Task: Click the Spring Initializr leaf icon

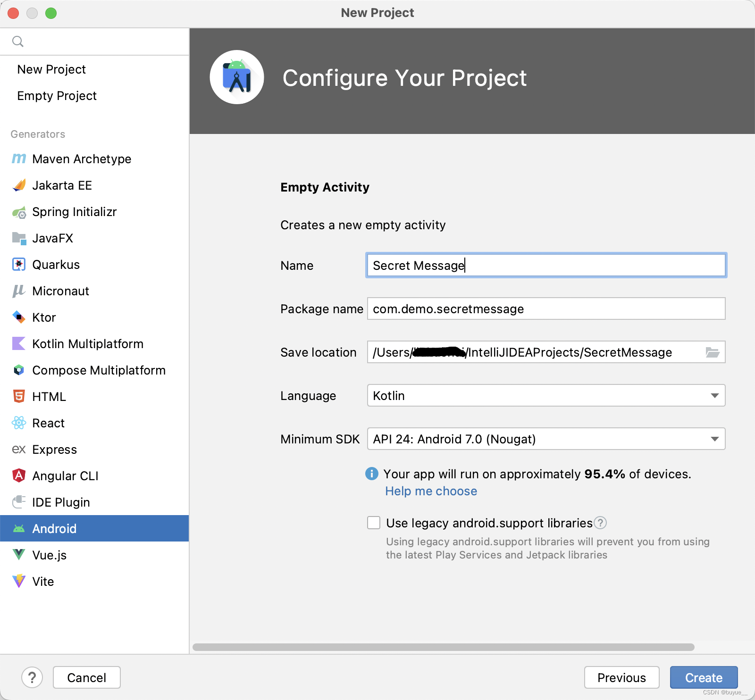Action: click(x=19, y=212)
